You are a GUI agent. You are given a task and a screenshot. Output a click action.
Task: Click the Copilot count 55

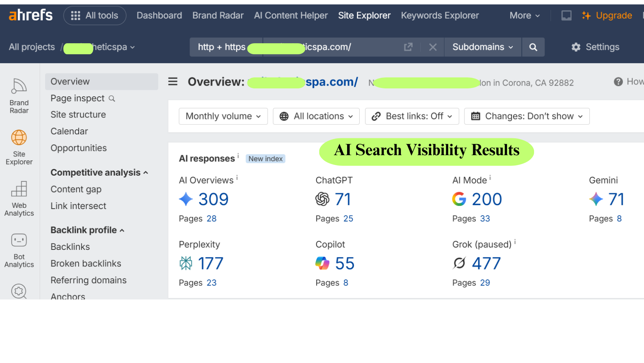[x=345, y=264]
